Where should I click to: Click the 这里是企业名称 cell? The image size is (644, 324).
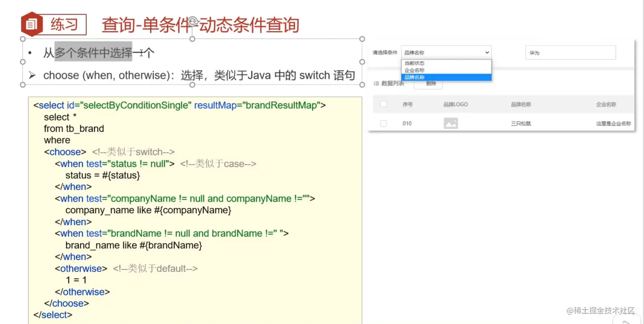tap(613, 123)
